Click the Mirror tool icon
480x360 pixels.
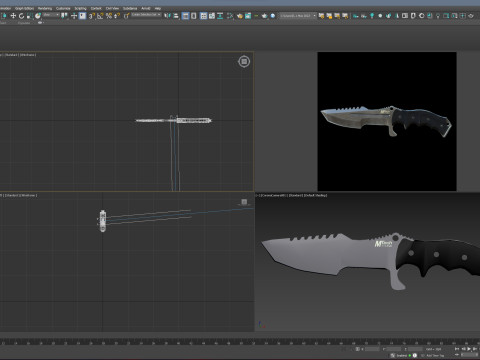point(167,16)
